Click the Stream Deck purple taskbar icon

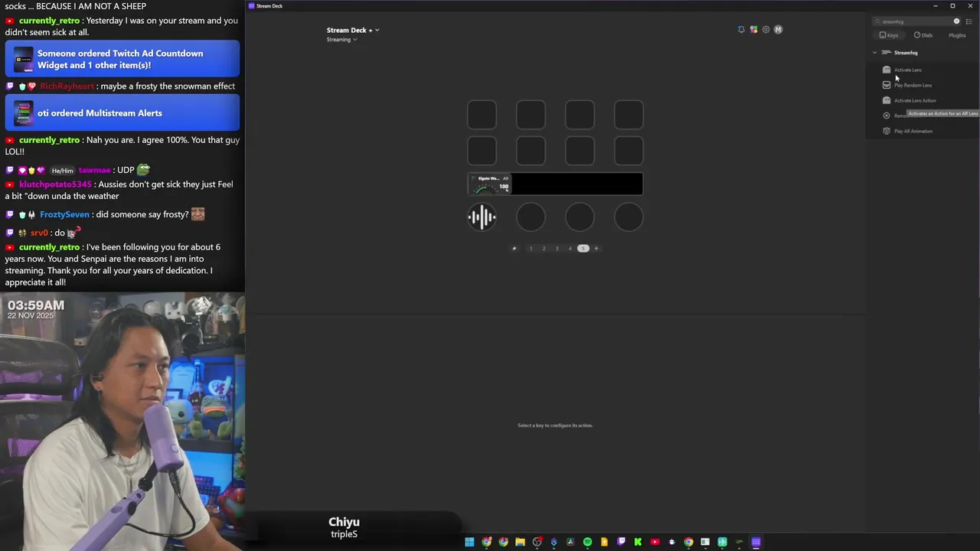(756, 542)
